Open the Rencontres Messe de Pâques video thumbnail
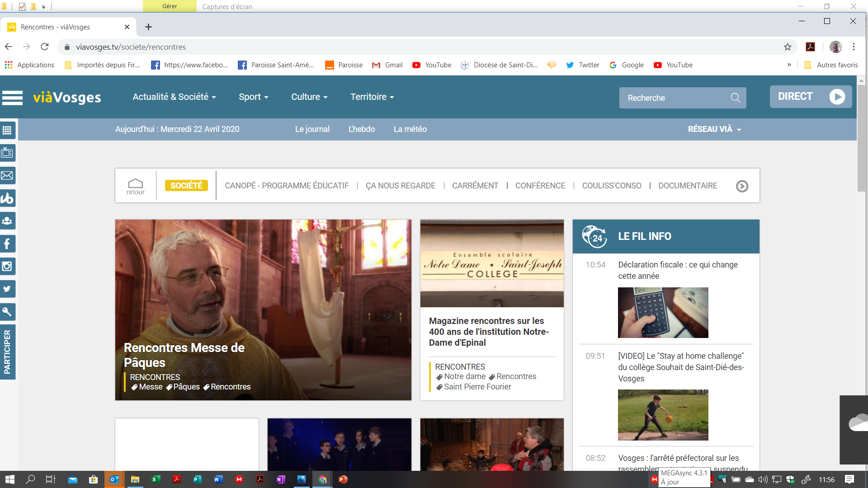 [x=263, y=310]
